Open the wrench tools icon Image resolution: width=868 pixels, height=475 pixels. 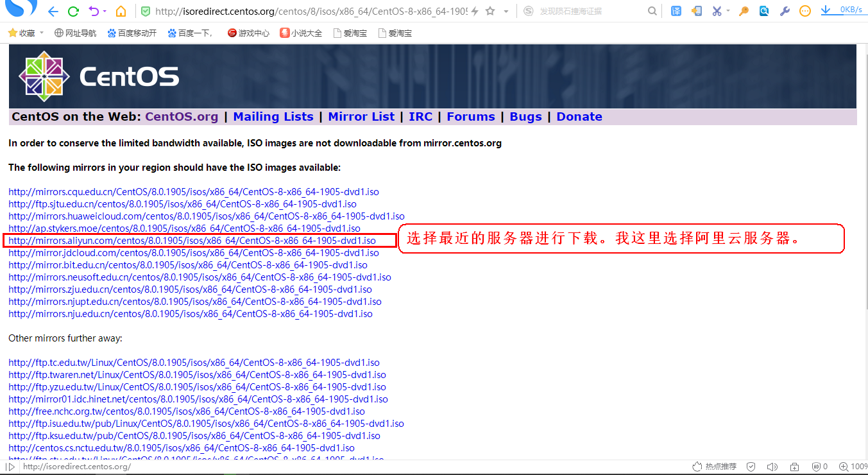785,11
